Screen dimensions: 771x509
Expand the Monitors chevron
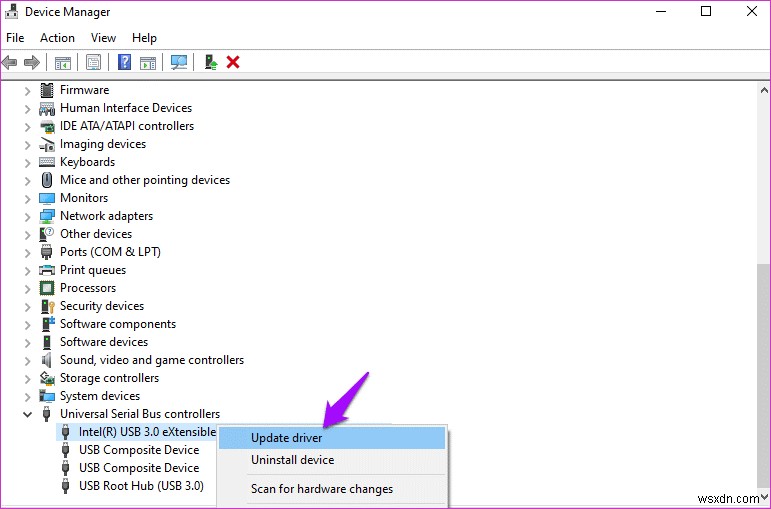pyautogui.click(x=28, y=199)
